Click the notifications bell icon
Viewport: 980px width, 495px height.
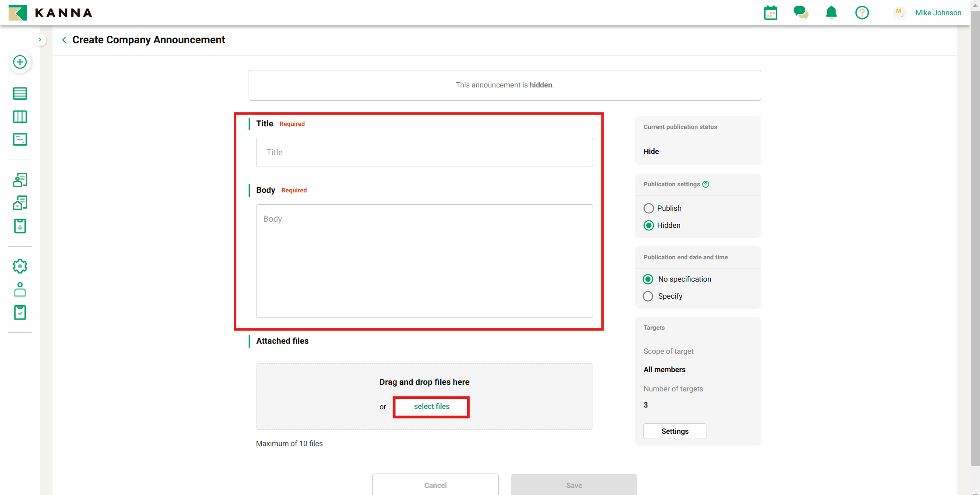(x=831, y=13)
